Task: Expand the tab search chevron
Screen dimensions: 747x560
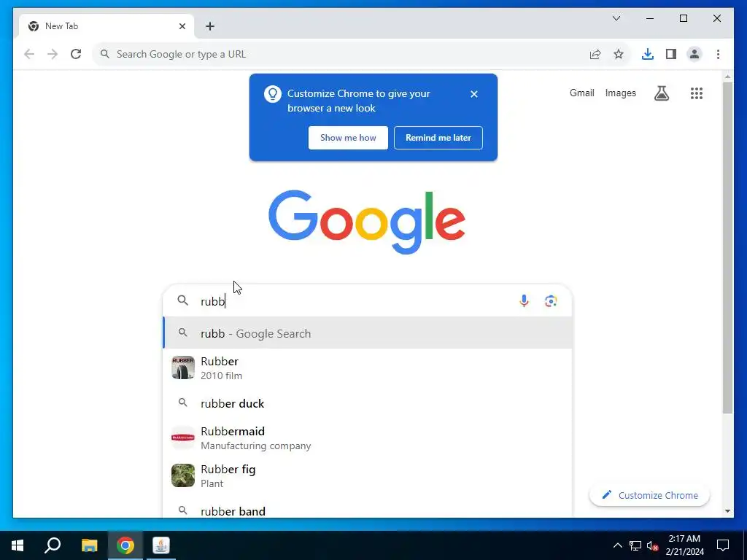Action: (x=616, y=18)
